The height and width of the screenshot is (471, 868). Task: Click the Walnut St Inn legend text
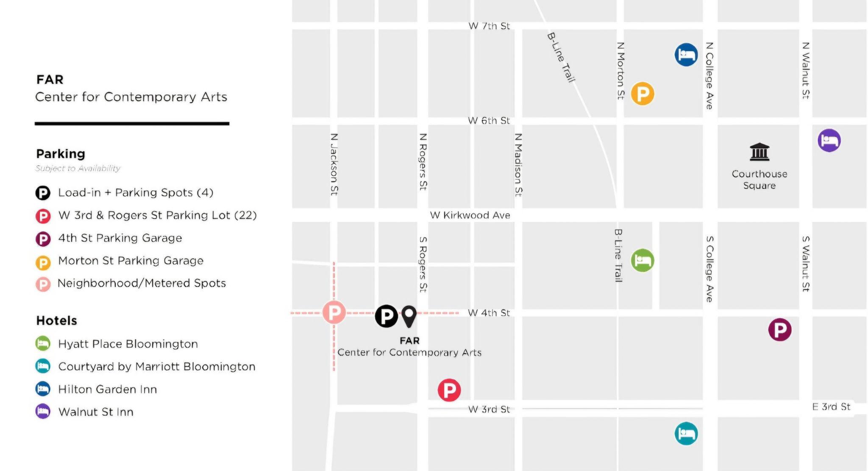(x=96, y=412)
